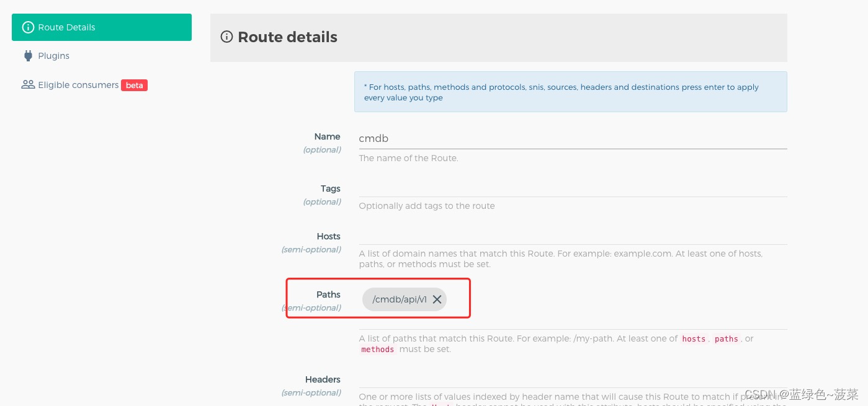Remove the /cmdb/api/v1 path using its X

click(437, 299)
